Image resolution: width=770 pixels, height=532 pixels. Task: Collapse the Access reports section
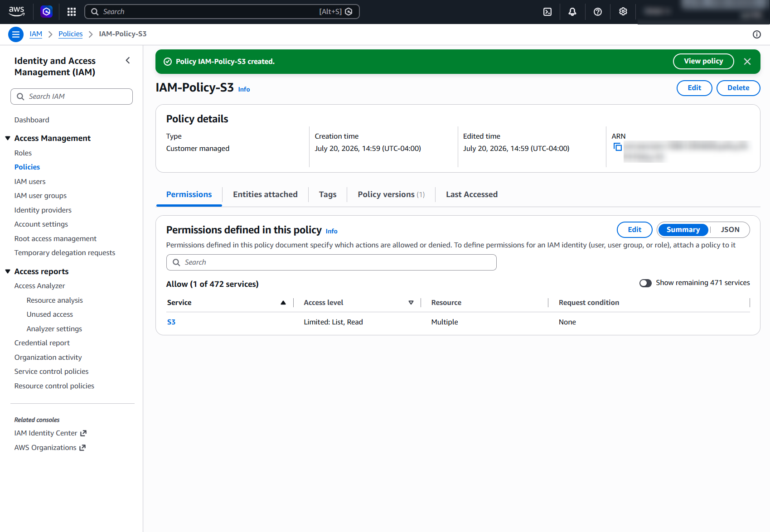(8, 271)
